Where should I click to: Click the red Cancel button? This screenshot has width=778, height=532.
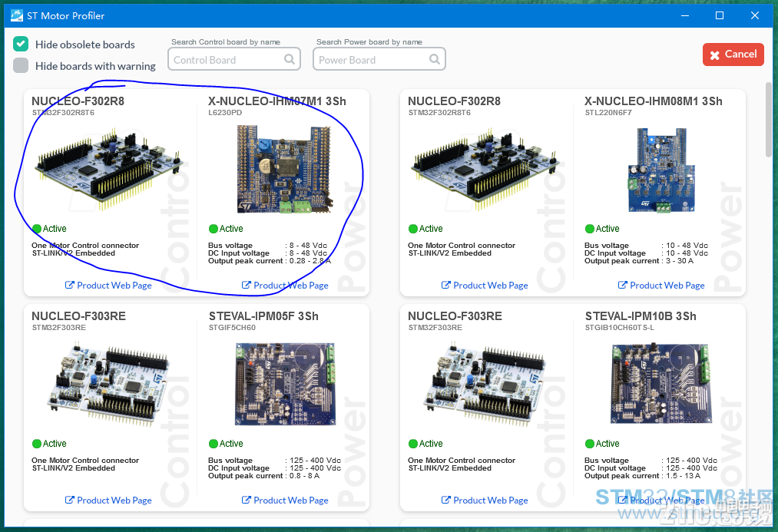(733, 55)
